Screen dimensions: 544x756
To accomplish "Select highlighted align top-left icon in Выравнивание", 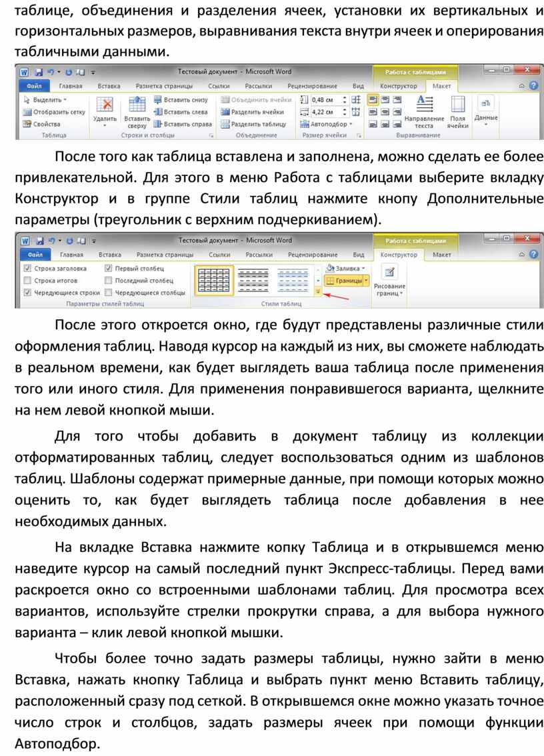I will pos(373,100).
